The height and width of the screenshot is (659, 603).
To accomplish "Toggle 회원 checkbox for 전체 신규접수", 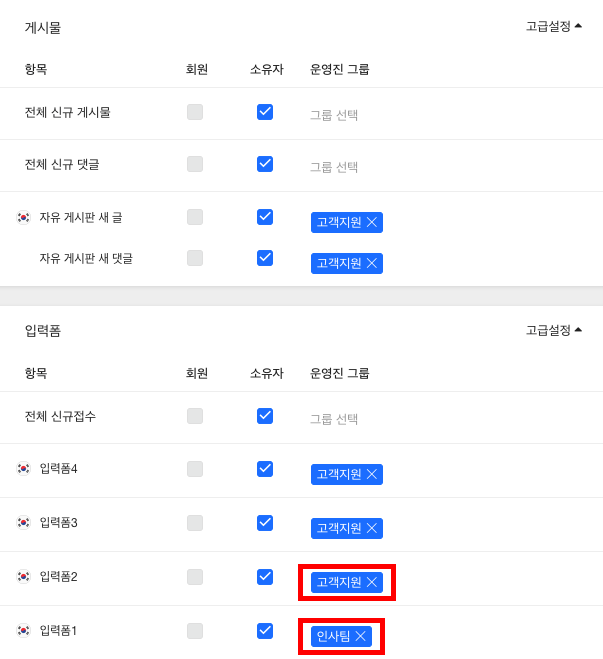I will coord(195,416).
